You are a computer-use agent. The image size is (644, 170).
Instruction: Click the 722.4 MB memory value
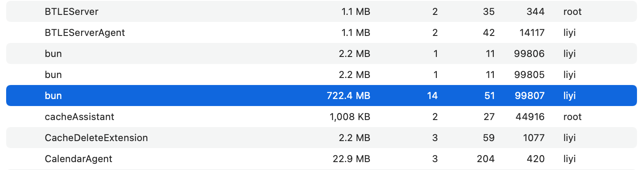(349, 96)
